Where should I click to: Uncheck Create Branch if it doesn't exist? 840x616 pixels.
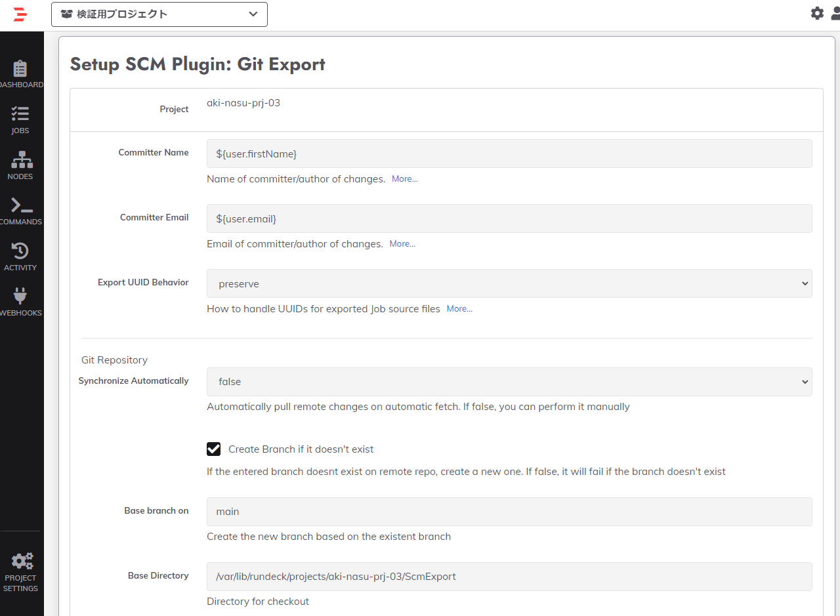point(213,449)
